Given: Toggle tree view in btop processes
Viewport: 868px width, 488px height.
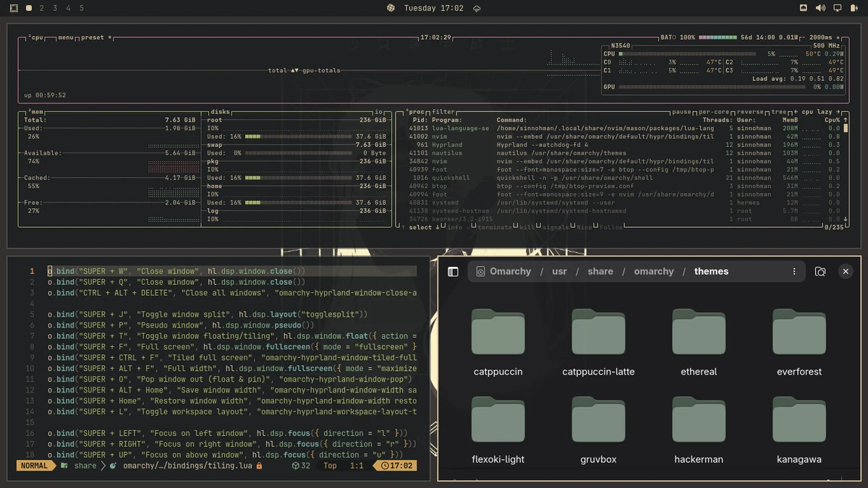Looking at the screenshot, I should pos(778,112).
